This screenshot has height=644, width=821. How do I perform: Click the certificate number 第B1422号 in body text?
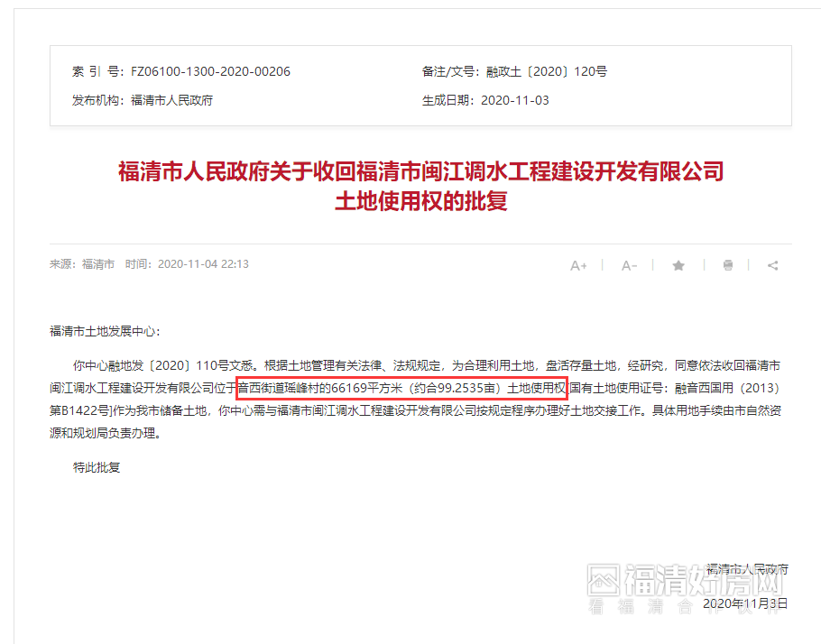click(79, 410)
